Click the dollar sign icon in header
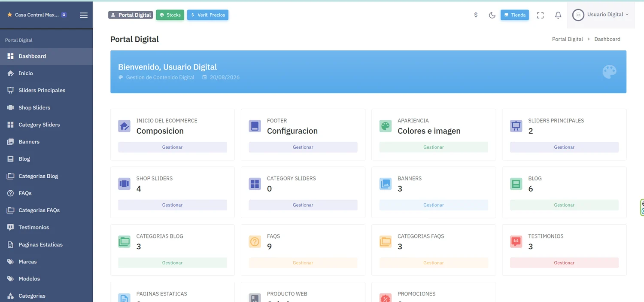 tap(476, 15)
